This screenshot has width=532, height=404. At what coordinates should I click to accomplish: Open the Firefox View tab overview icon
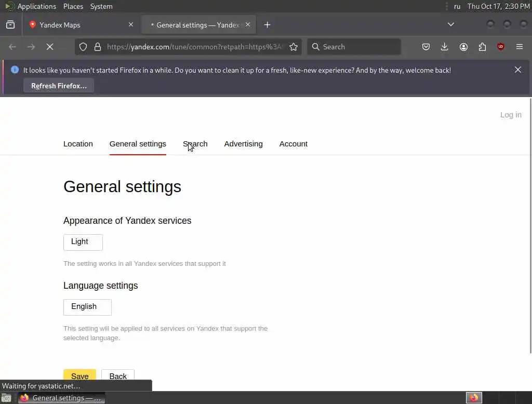(x=10, y=25)
